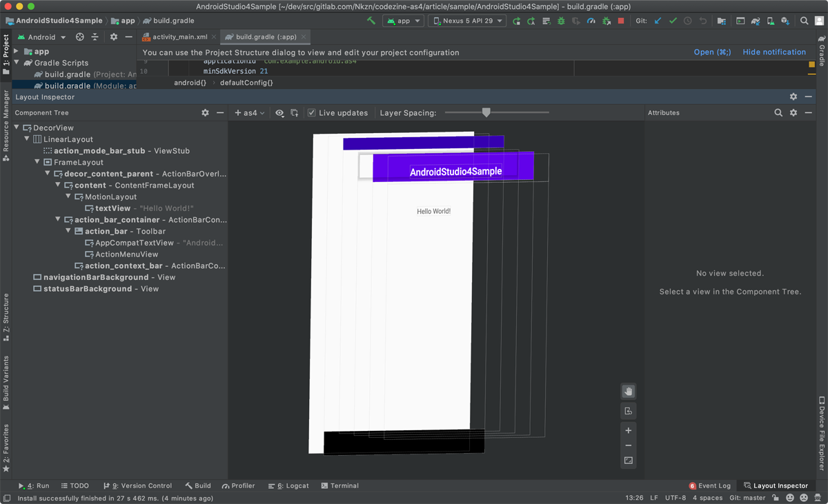Attach debugger to Android process icon
828x504 pixels.
click(x=606, y=21)
